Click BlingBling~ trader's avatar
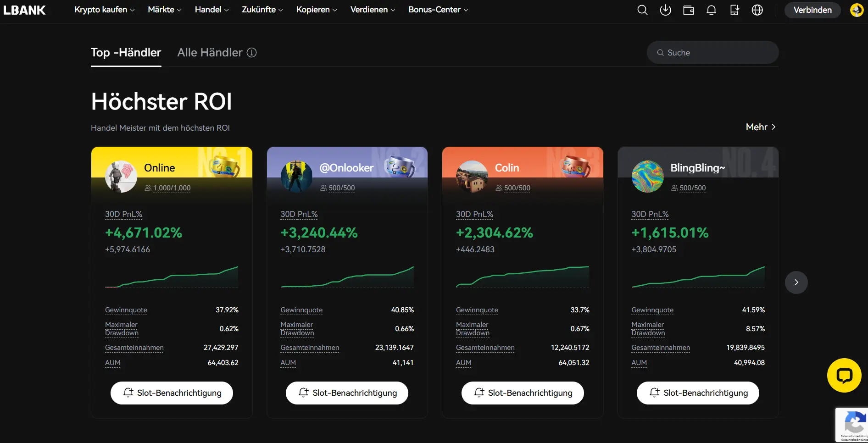868x443 pixels. click(x=647, y=177)
